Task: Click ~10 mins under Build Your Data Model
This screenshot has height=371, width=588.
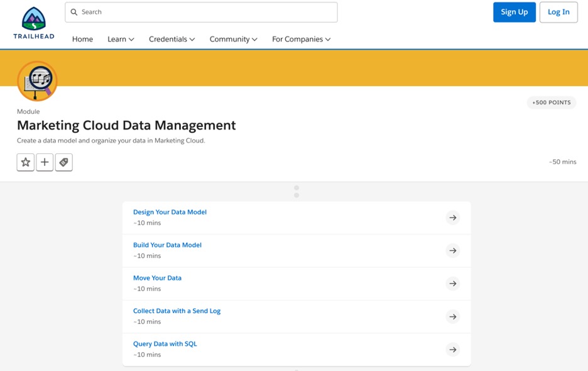Action: 147,256
